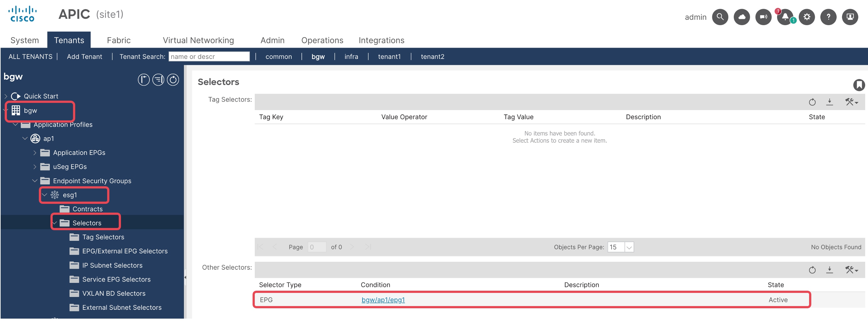Open the bgw/ap1/epg1 condition link
Screen dimensions: 868x323
pyautogui.click(x=383, y=300)
